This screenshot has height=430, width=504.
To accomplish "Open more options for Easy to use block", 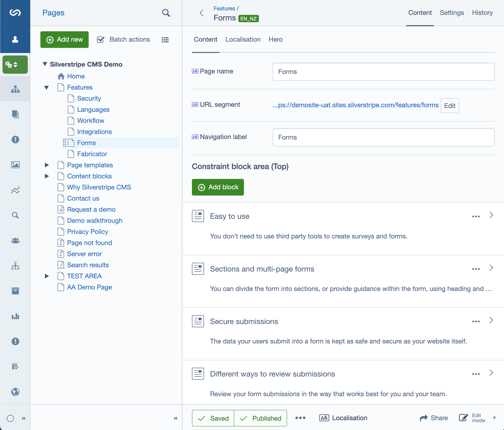I will click(476, 216).
